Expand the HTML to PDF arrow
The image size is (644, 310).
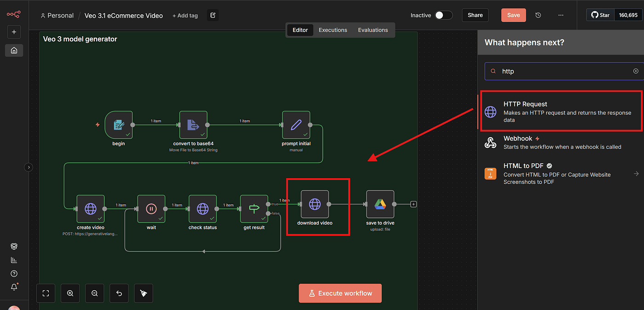pyautogui.click(x=636, y=174)
